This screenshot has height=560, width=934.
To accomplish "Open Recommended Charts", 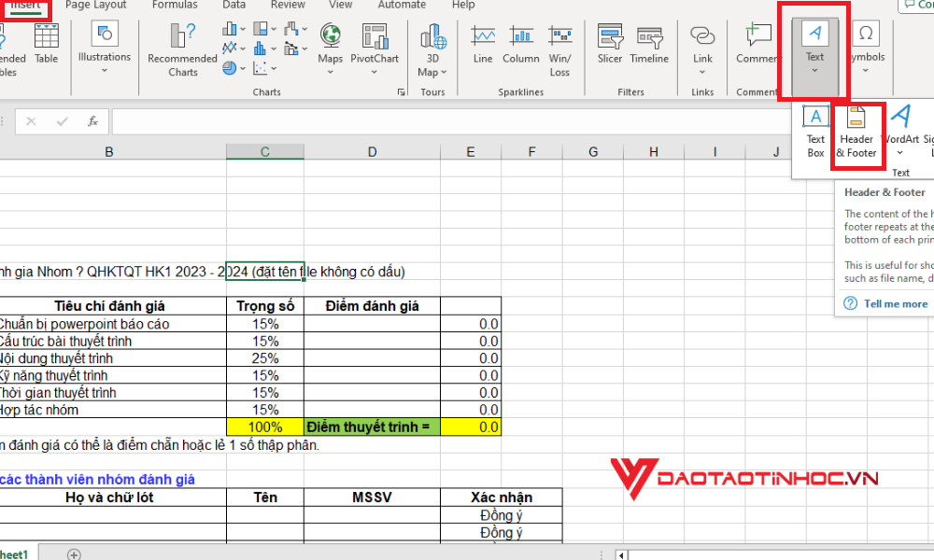I will point(182,50).
